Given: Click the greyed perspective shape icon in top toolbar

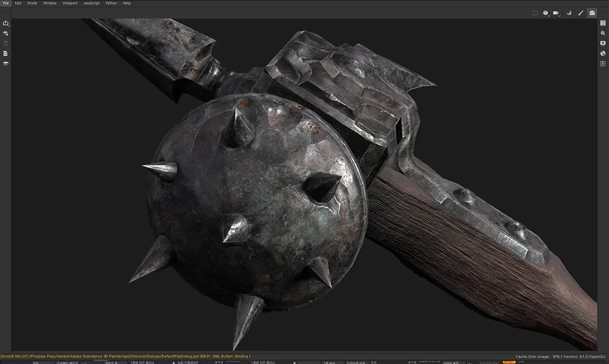Looking at the screenshot, I should [535, 13].
